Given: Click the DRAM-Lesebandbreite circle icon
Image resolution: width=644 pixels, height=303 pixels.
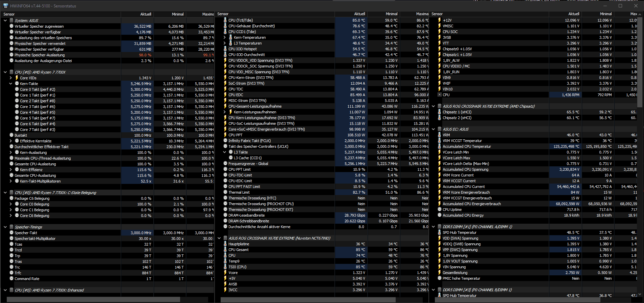Looking at the screenshot, I should pyautogui.click(x=225, y=215).
